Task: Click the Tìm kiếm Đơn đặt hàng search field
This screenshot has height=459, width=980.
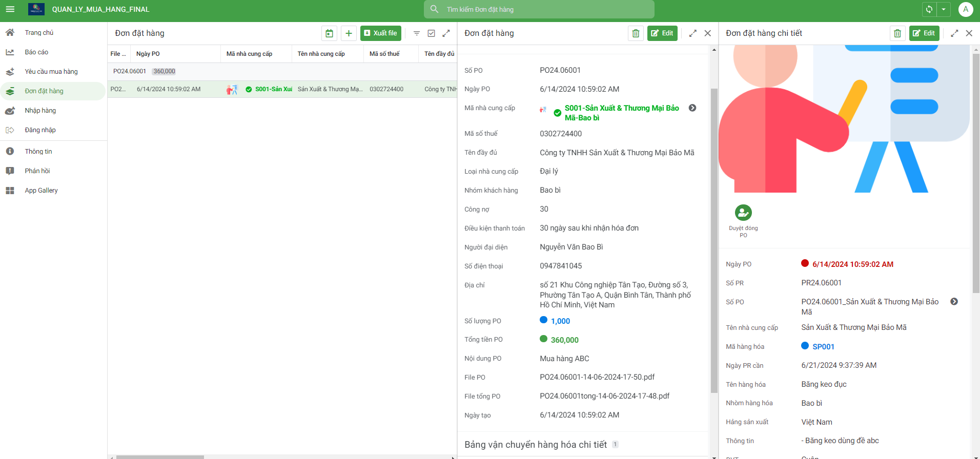Action: (x=539, y=9)
